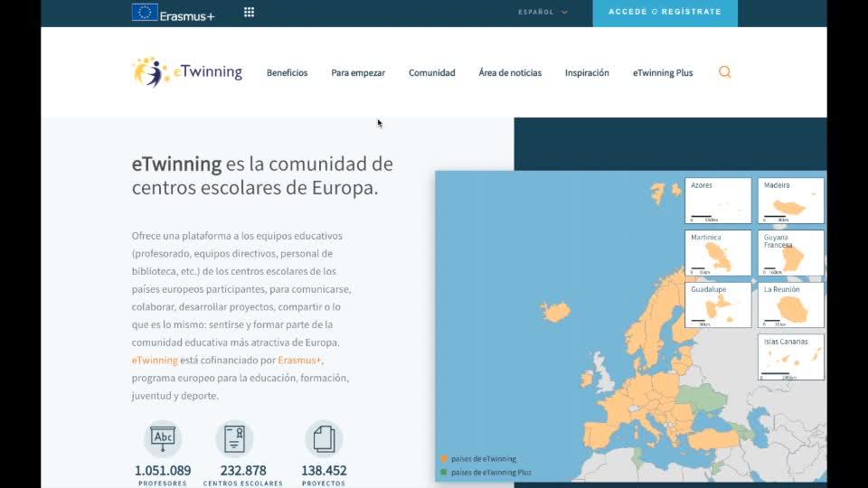Click the orange países de eTwinning swatch

coord(444,459)
